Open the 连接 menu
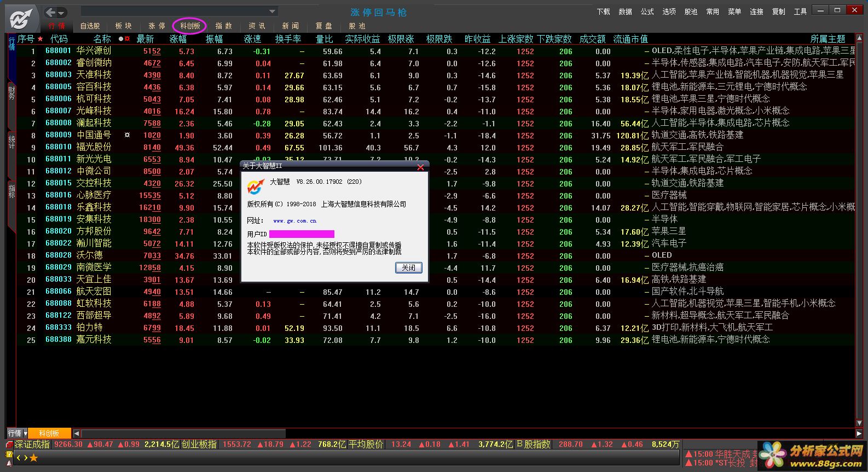The height and width of the screenshot is (472, 868). click(756, 11)
